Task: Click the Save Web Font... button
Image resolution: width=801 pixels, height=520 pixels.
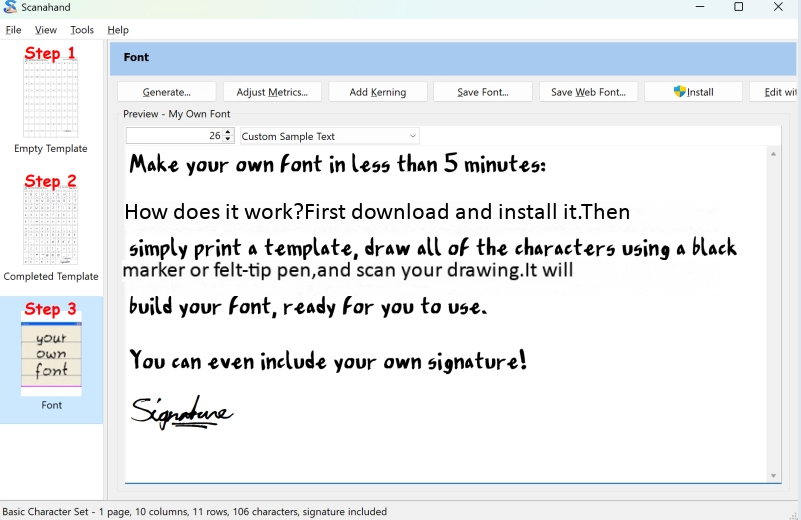Action: 588,92
